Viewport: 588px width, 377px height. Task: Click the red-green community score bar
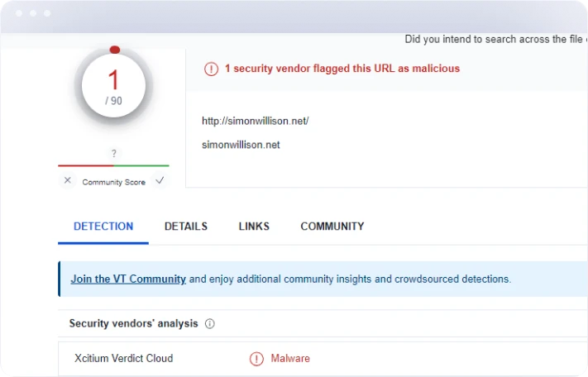114,165
